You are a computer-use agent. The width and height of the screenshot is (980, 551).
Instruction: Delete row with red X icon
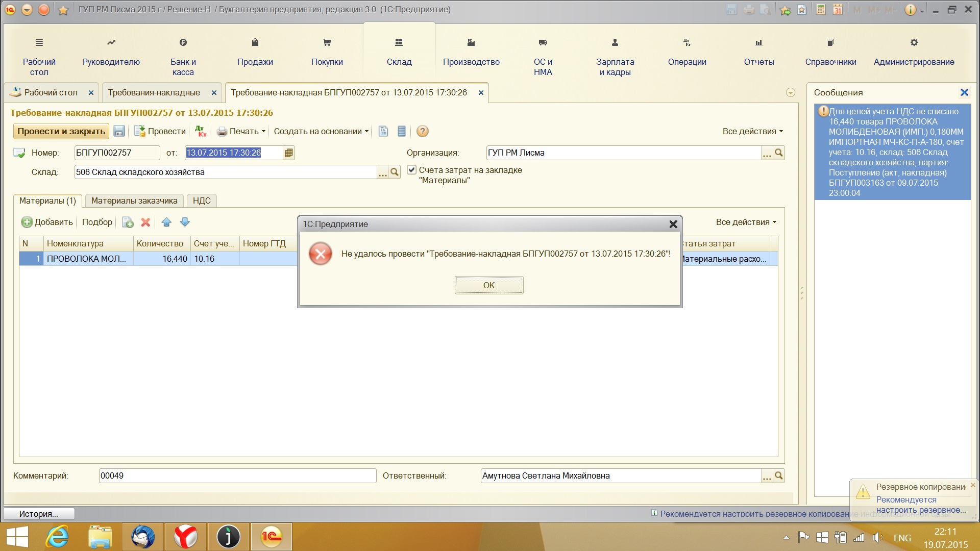[145, 222]
